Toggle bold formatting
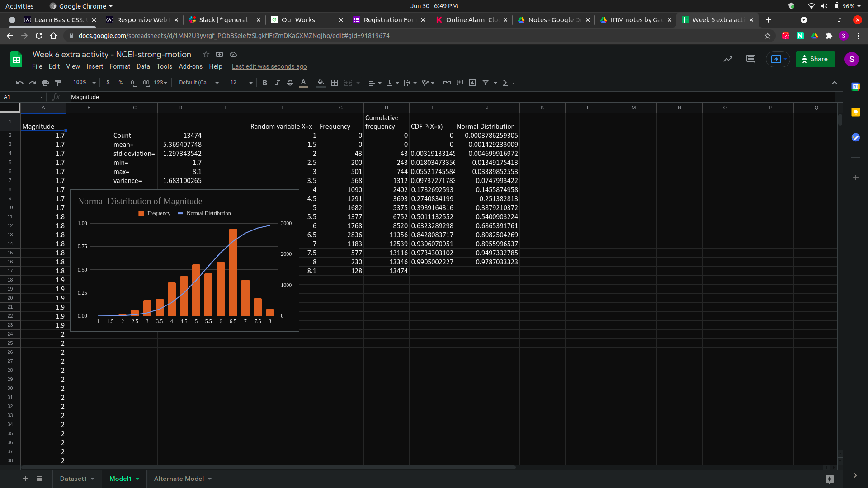The width and height of the screenshot is (868, 488). (x=264, y=83)
